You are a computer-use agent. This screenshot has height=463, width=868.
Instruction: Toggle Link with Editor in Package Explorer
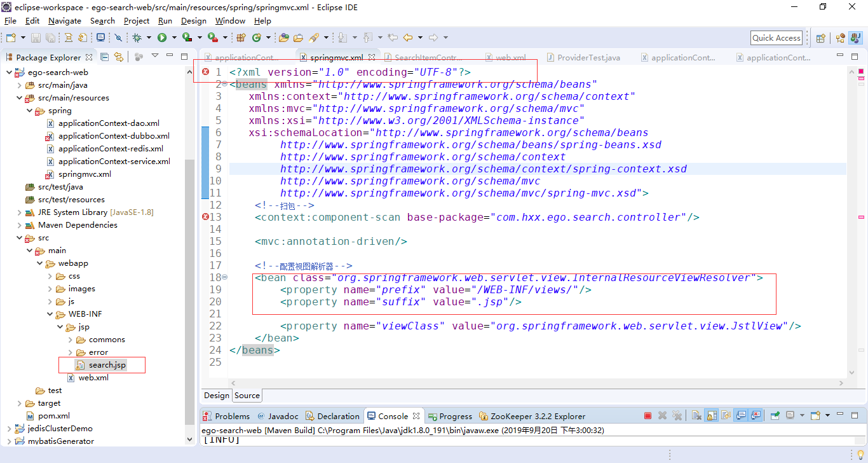coord(118,57)
